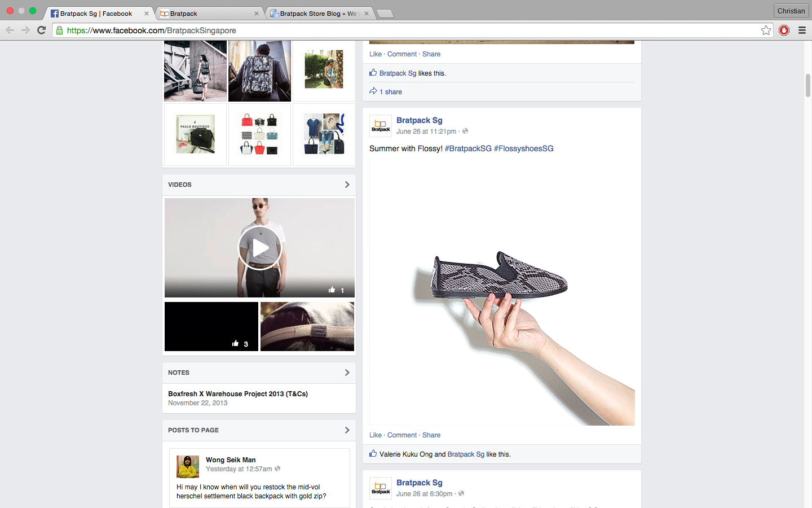Screen dimensions: 812x508
Task: Open the black video thumbnail with 3 likes
Action: pyautogui.click(x=211, y=326)
